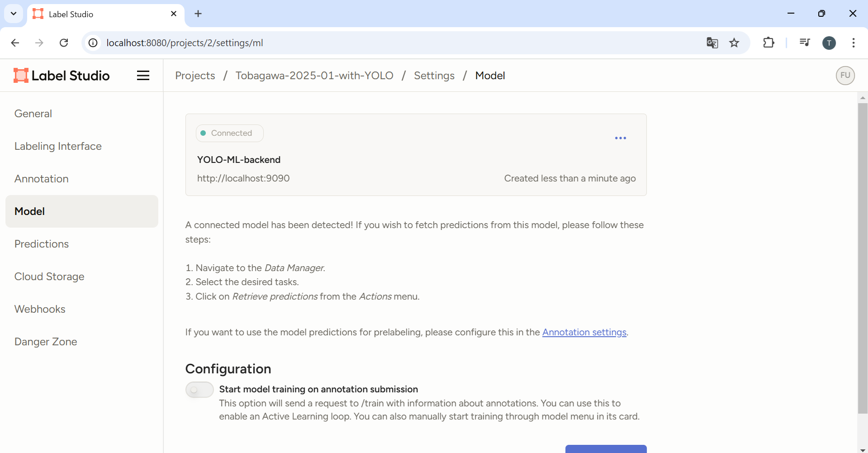Go to Settings breadcrumb

pos(434,76)
